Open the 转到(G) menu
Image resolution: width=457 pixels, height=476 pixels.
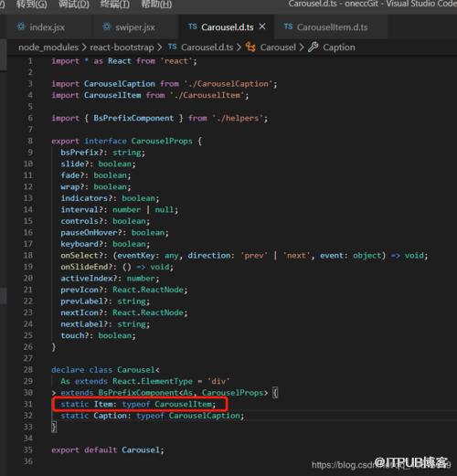tap(31, 4)
